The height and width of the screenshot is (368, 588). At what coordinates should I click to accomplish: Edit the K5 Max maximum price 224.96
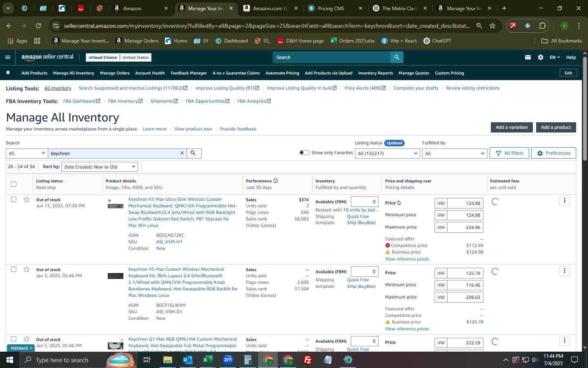(x=465, y=227)
